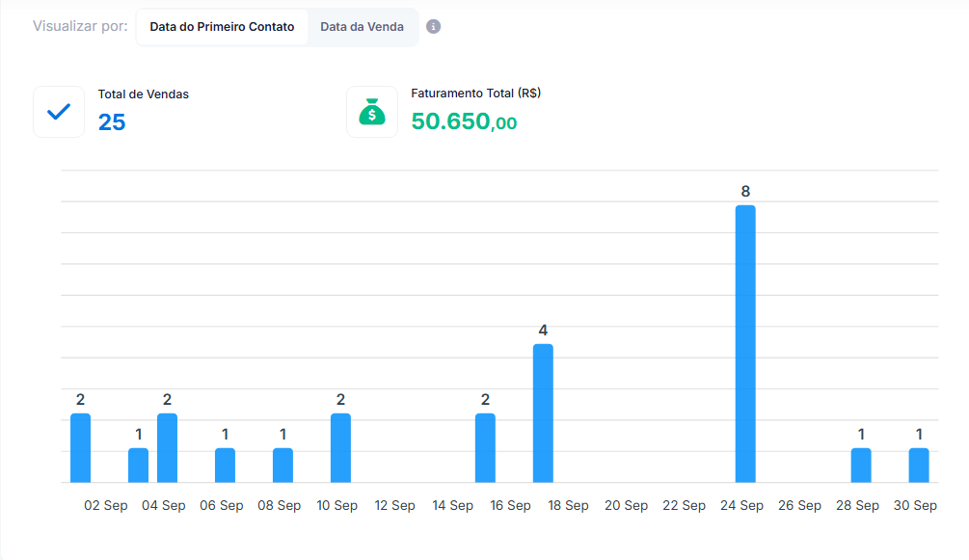Click the 24 Sep axis label
969x560 pixels.
[x=741, y=505]
